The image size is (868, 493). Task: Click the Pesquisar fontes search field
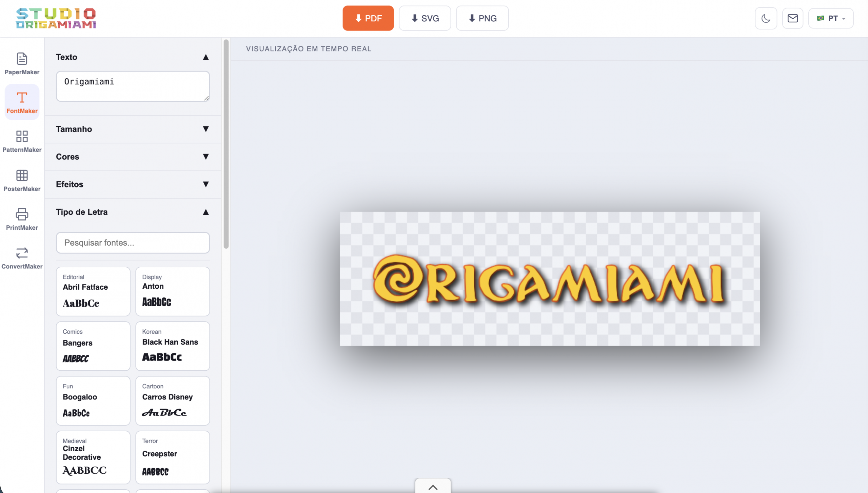click(x=133, y=243)
